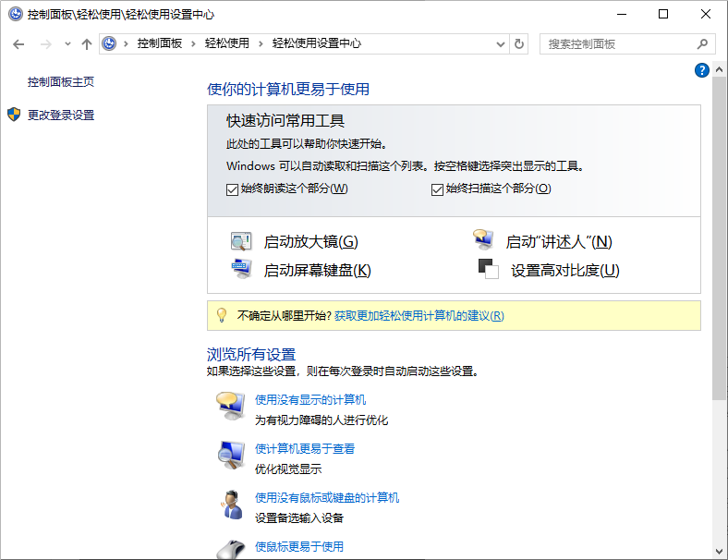Launch 启动屏幕键盘(K)
Viewport: 728px width, 560px height.
point(317,270)
